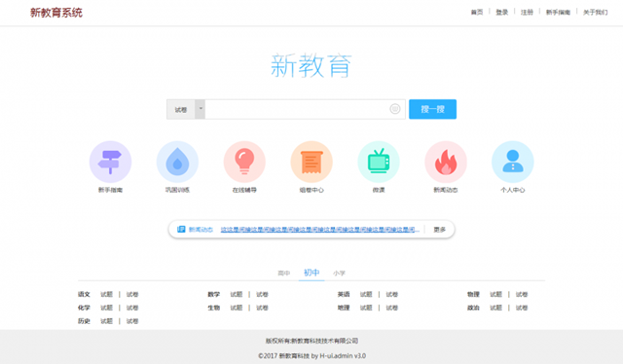Click the 数学 subject label

click(x=214, y=295)
